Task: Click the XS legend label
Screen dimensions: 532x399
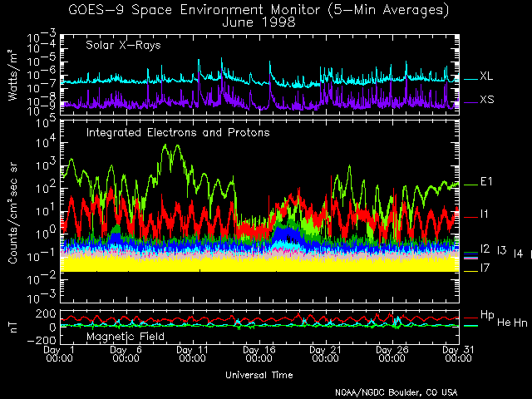Action: click(486, 100)
